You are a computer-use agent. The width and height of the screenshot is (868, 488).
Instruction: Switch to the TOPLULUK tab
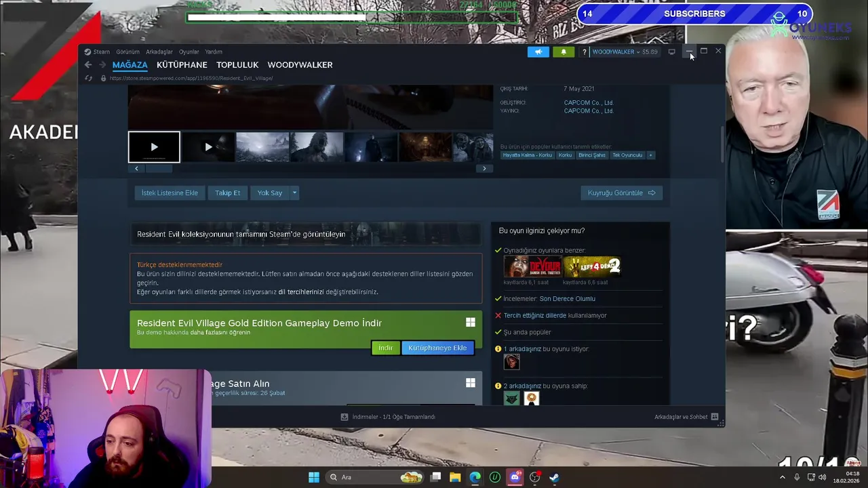point(237,65)
